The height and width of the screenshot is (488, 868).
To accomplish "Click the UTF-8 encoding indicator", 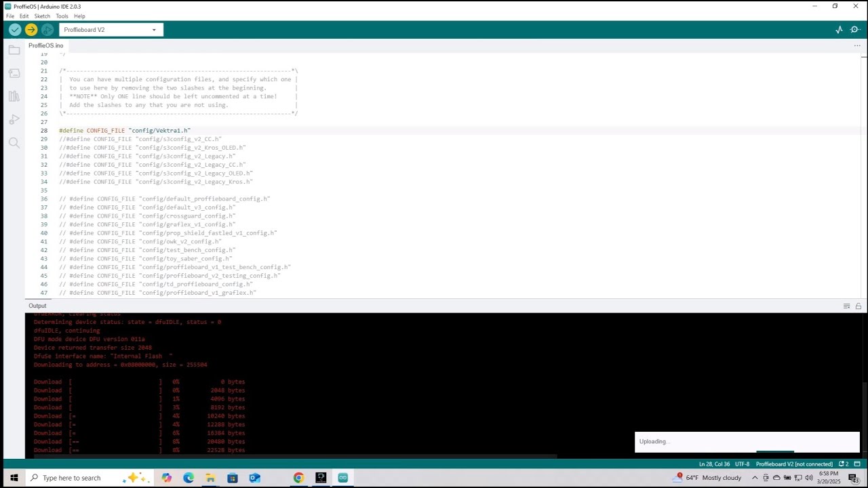I will click(742, 464).
